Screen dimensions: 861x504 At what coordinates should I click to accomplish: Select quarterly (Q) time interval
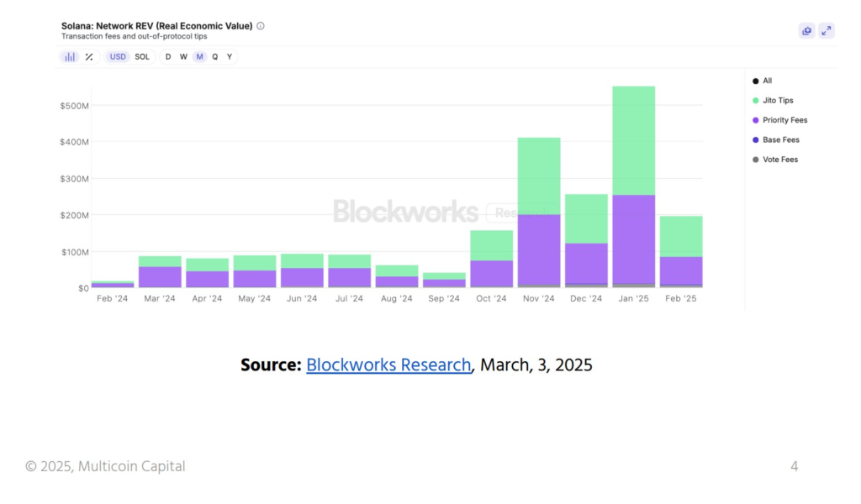pos(214,57)
